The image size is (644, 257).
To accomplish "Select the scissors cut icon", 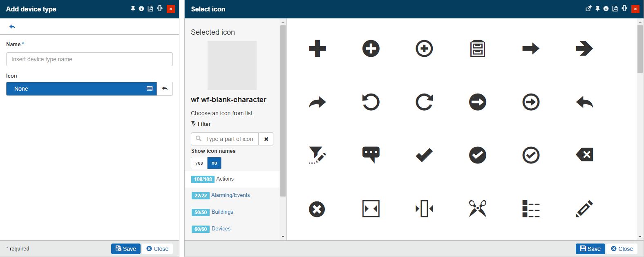I will click(477, 208).
